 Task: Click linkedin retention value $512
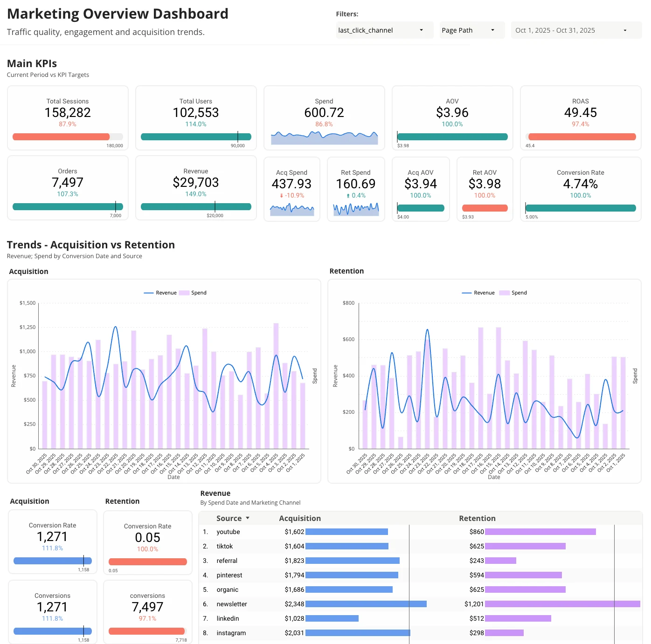coord(477,618)
